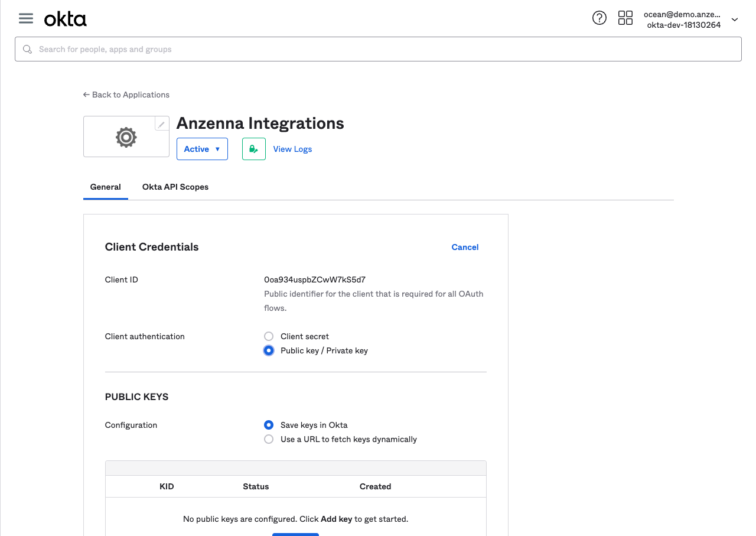The width and height of the screenshot is (756, 536).
Task: Choose Use a URL to fetch keys dynamically
Action: [x=269, y=439]
